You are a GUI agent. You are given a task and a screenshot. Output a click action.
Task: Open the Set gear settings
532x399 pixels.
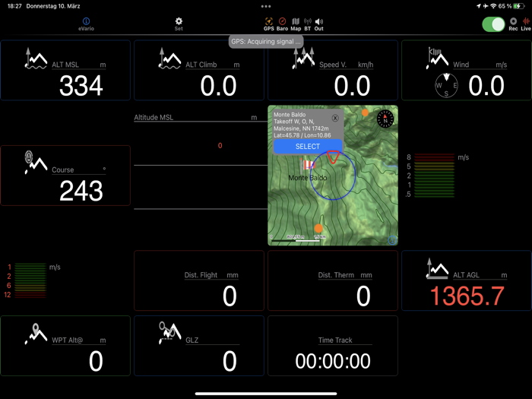(x=179, y=21)
